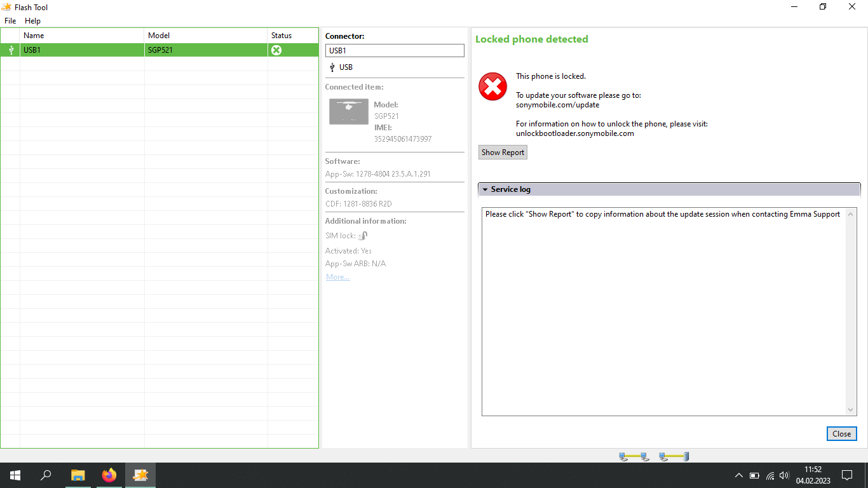
Task: Click the App-Sw version text
Action: click(377, 174)
